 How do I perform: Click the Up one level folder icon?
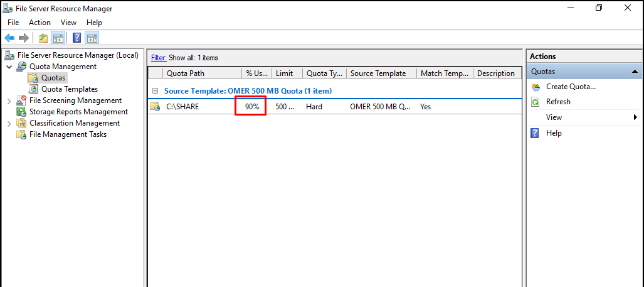(x=43, y=38)
